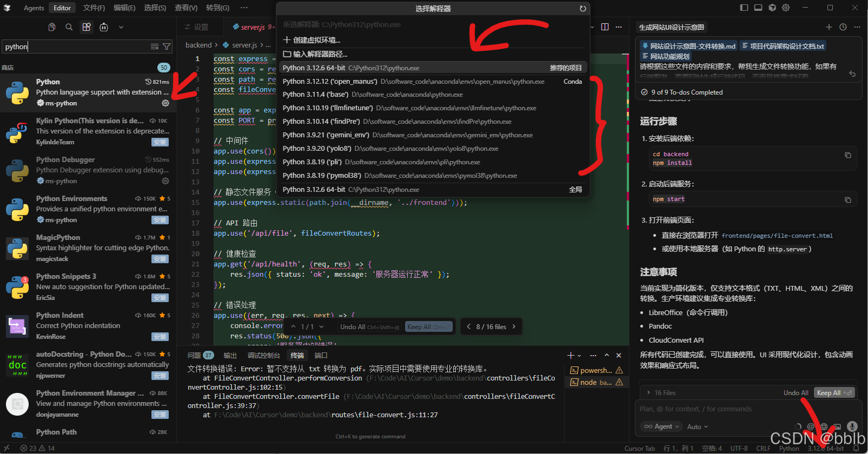Open manage gear for Python extension
868x454 pixels.
(x=165, y=103)
